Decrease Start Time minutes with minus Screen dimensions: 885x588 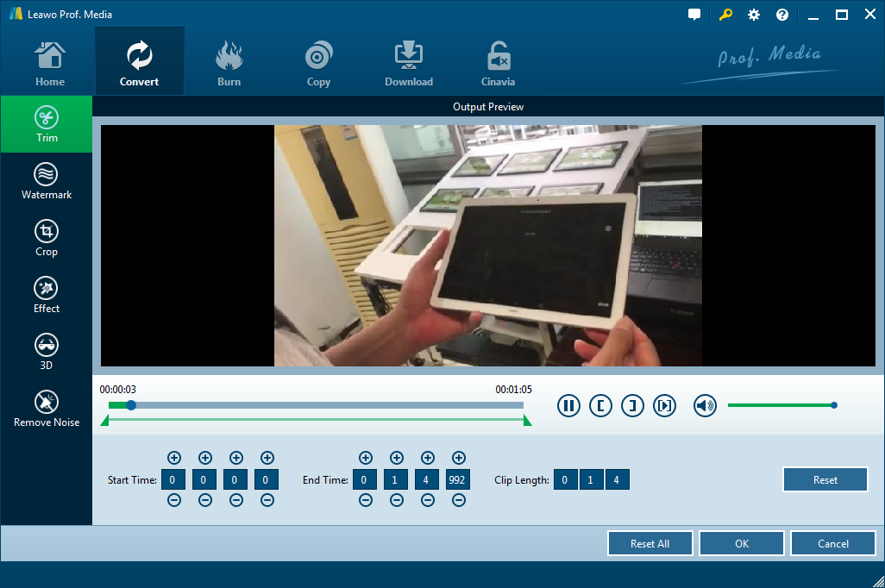[205, 500]
